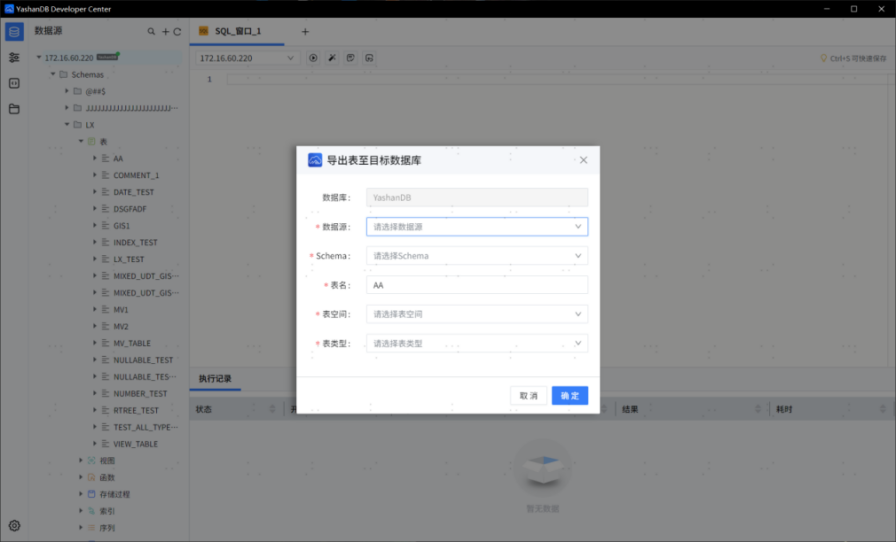Select MV1 table in tree
This screenshot has height=542, width=896.
121,310
